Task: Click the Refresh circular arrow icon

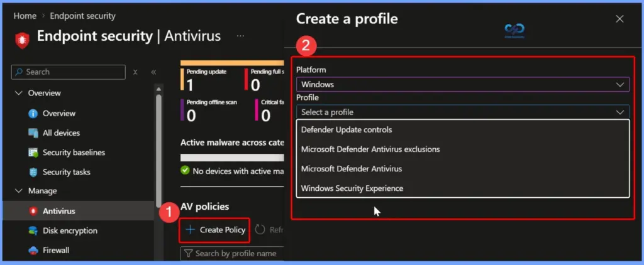Action: 260,230
